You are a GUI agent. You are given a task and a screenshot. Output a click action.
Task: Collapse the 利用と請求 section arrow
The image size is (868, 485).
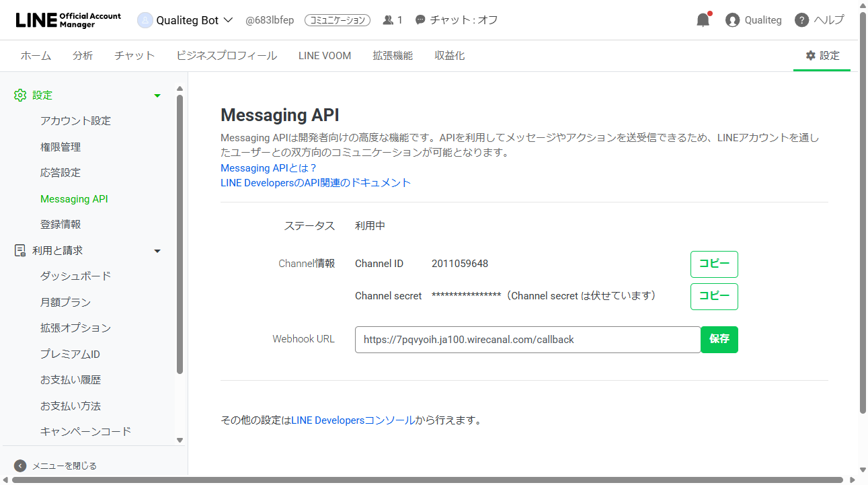(x=157, y=251)
